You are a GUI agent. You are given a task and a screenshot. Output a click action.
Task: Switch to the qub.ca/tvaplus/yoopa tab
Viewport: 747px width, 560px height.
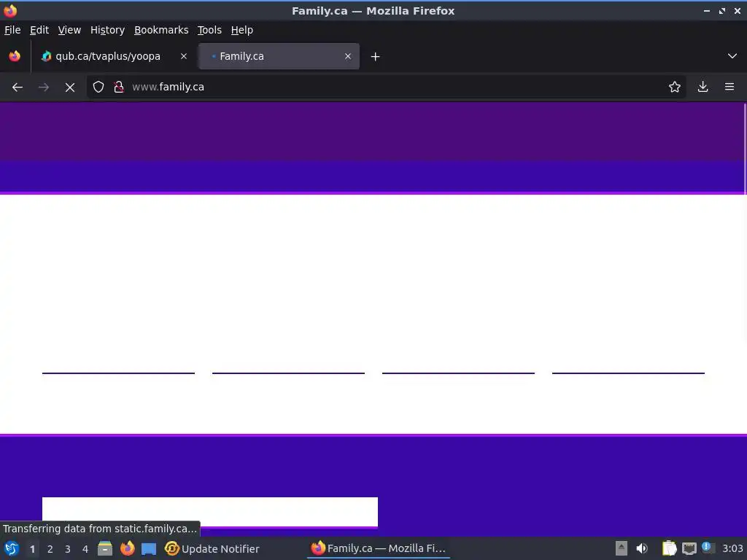(113, 56)
